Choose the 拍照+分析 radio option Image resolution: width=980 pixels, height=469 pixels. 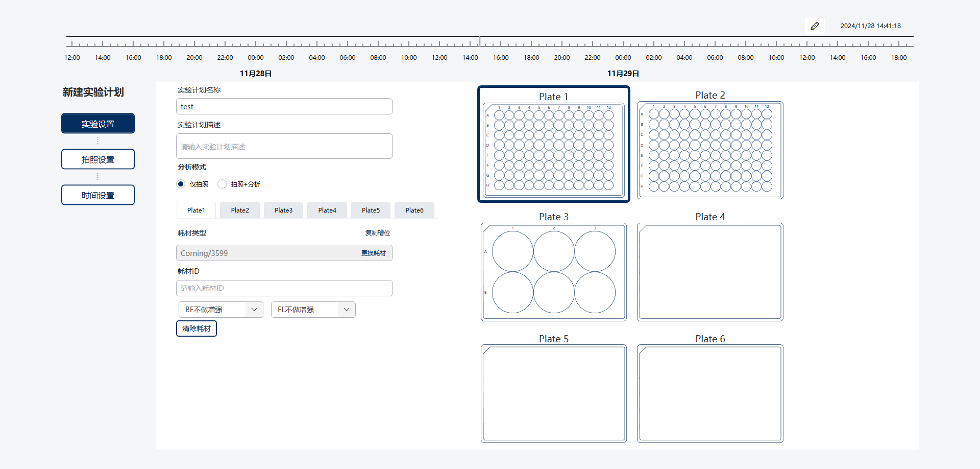coord(222,184)
